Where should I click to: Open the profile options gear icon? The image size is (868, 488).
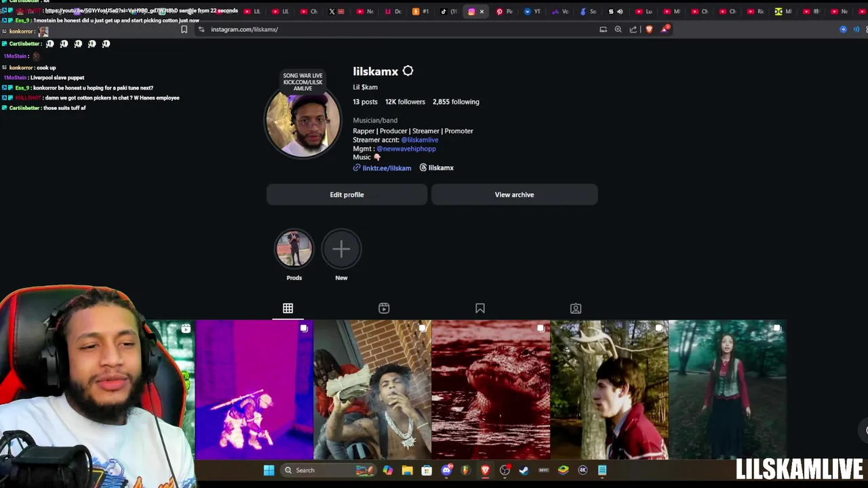click(x=408, y=71)
